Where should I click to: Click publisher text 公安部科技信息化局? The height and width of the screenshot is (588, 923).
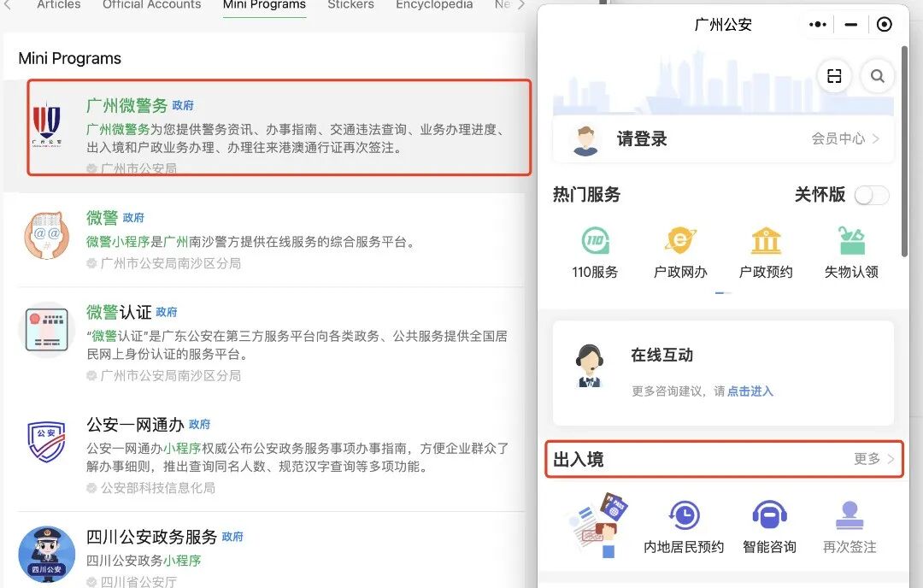coord(158,488)
